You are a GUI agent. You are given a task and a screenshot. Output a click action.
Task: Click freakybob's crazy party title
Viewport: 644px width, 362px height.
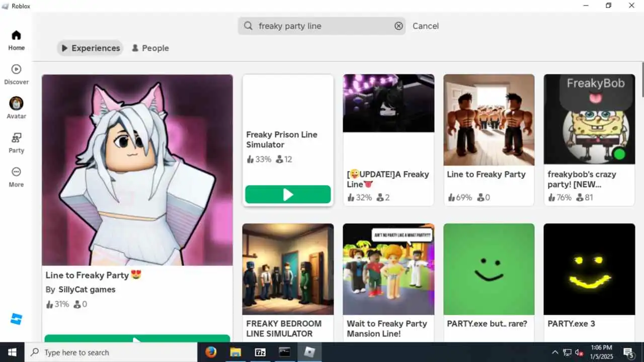(x=582, y=179)
